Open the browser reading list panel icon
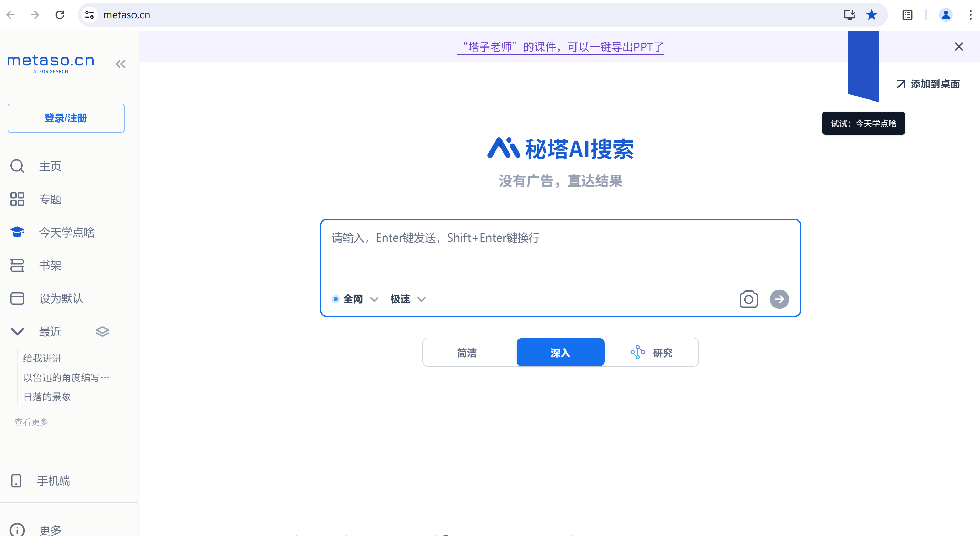 (x=907, y=15)
